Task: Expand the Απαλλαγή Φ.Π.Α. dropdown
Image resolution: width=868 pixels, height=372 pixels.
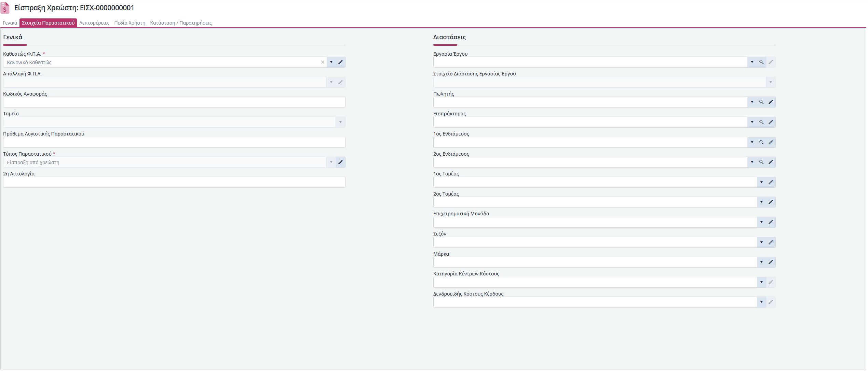Action: [x=331, y=82]
